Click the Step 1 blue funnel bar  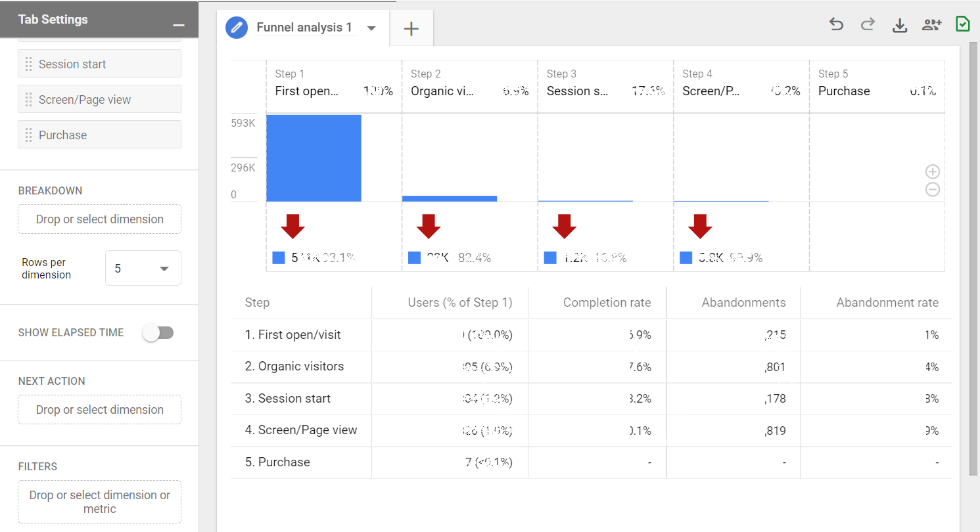[x=314, y=158]
